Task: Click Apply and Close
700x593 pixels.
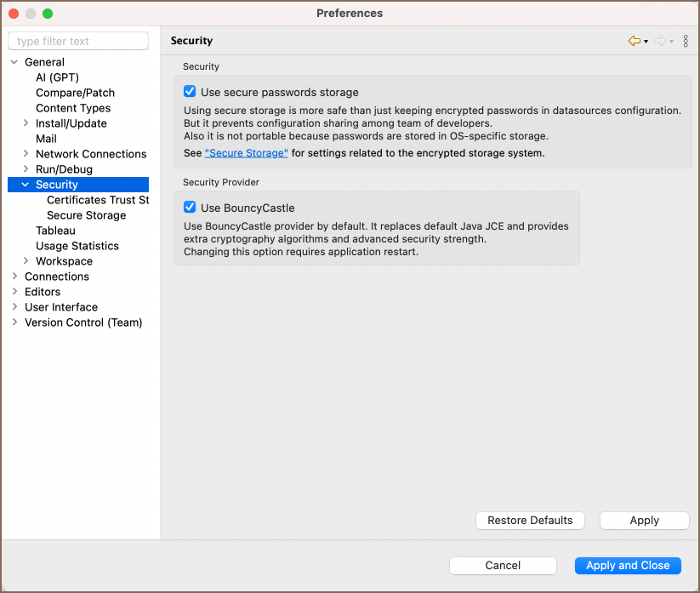Action: click(628, 565)
